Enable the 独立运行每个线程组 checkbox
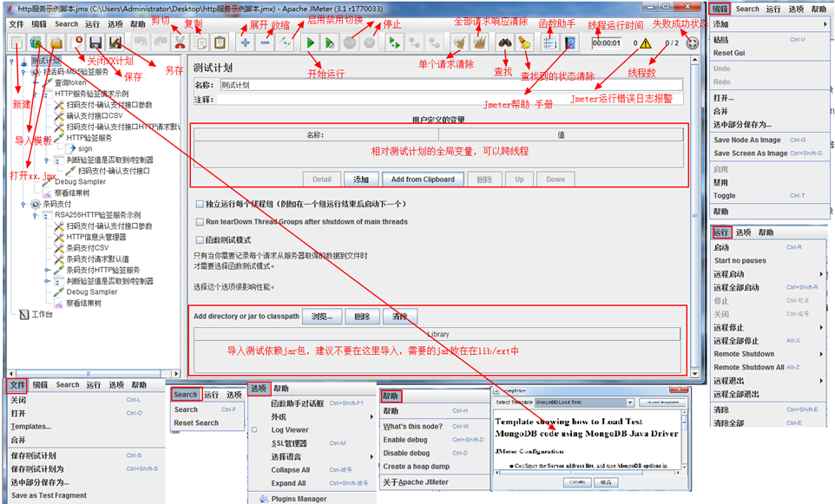Image resolution: width=835 pixels, height=504 pixels. (x=200, y=204)
